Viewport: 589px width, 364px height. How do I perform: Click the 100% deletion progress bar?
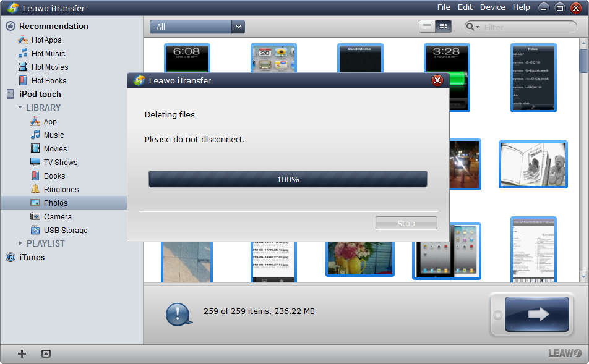288,179
